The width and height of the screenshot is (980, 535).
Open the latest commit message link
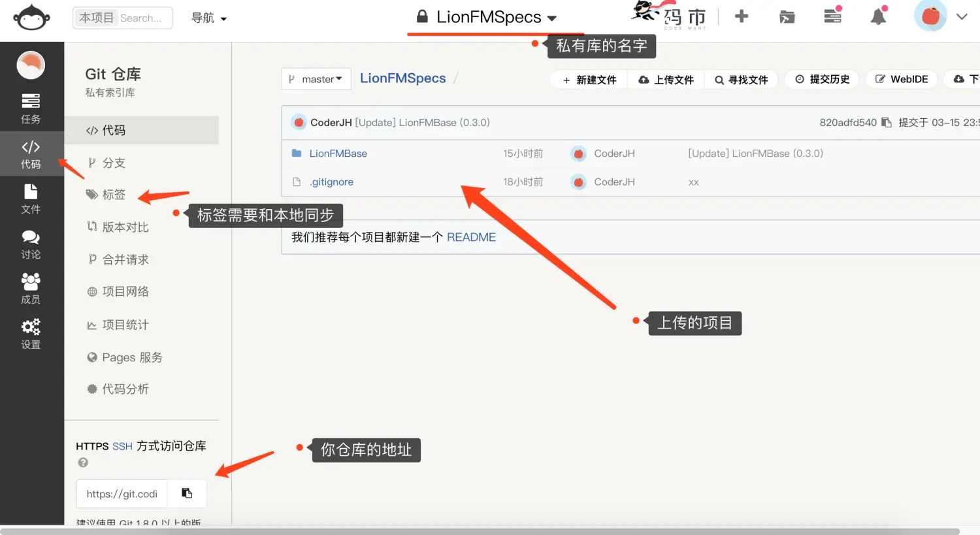click(x=422, y=122)
